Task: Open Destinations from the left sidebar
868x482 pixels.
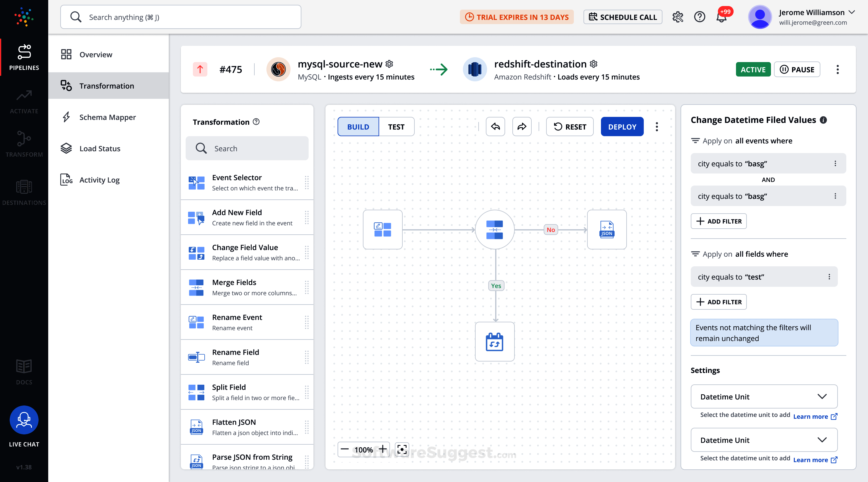Action: (24, 192)
